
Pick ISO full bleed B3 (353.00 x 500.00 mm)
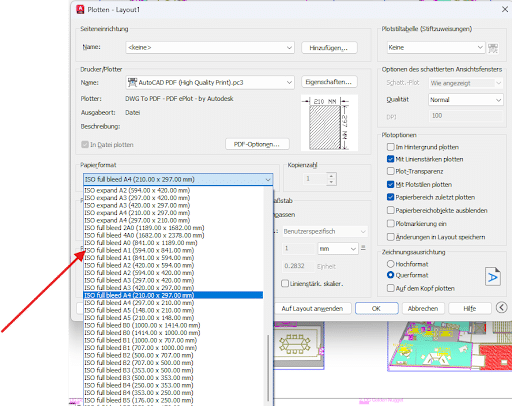tap(173, 370)
